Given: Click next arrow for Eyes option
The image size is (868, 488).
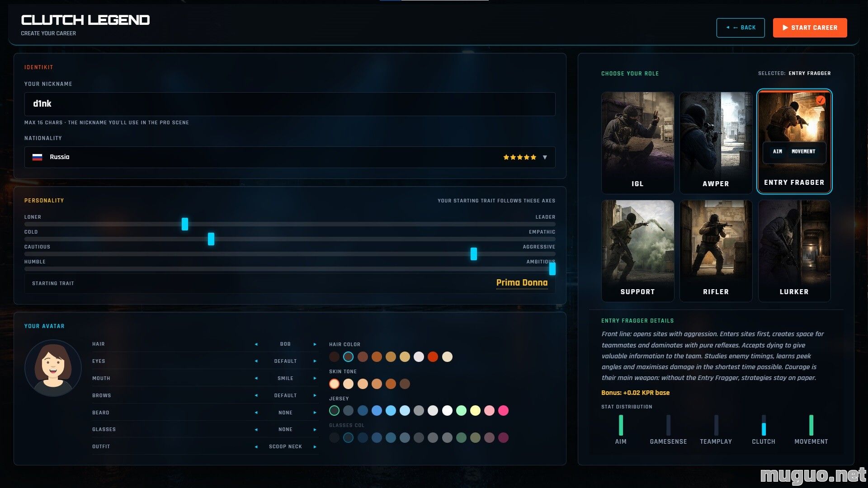Looking at the screenshot, I should click(315, 361).
